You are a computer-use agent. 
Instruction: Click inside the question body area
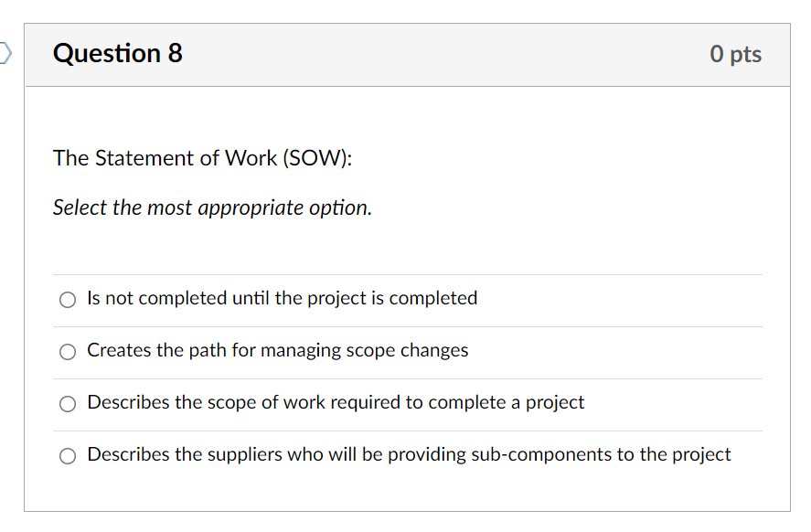(x=407, y=274)
